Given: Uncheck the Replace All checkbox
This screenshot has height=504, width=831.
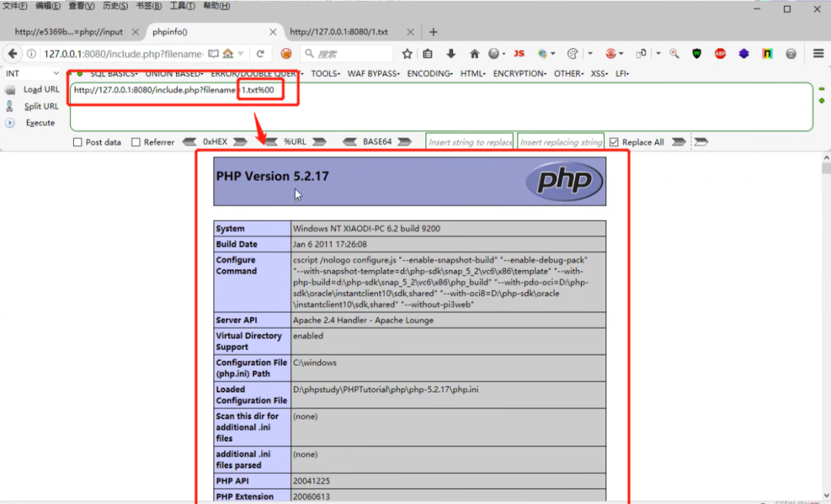Looking at the screenshot, I should coord(614,142).
